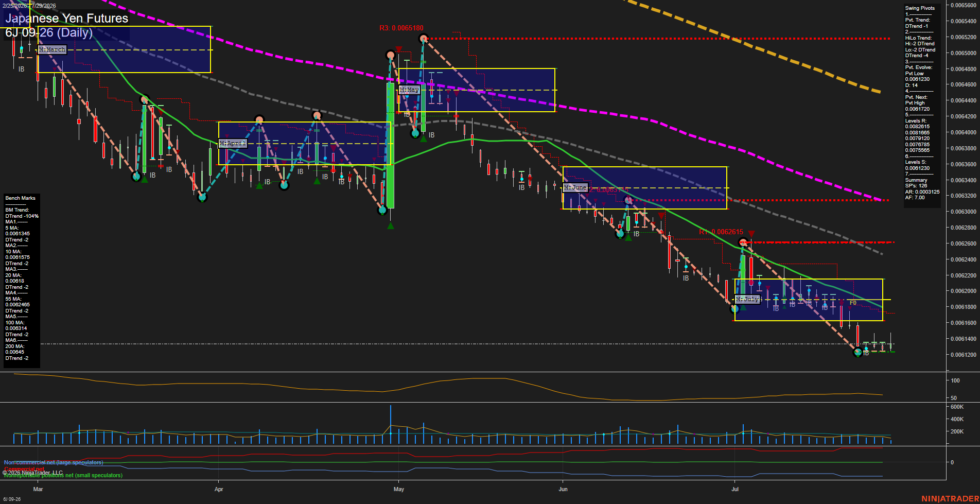Select resistance level '0.0079120'
The height and width of the screenshot is (504, 980).
coord(917,138)
